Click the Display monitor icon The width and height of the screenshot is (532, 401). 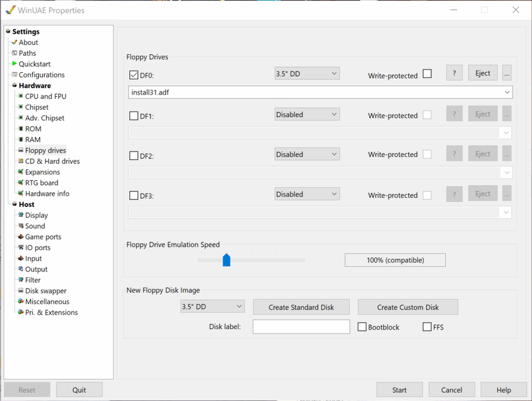pyautogui.click(x=21, y=215)
